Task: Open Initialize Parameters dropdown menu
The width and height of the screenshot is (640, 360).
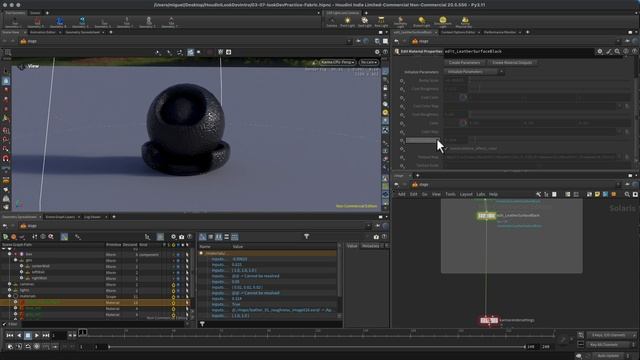Action: (475, 72)
